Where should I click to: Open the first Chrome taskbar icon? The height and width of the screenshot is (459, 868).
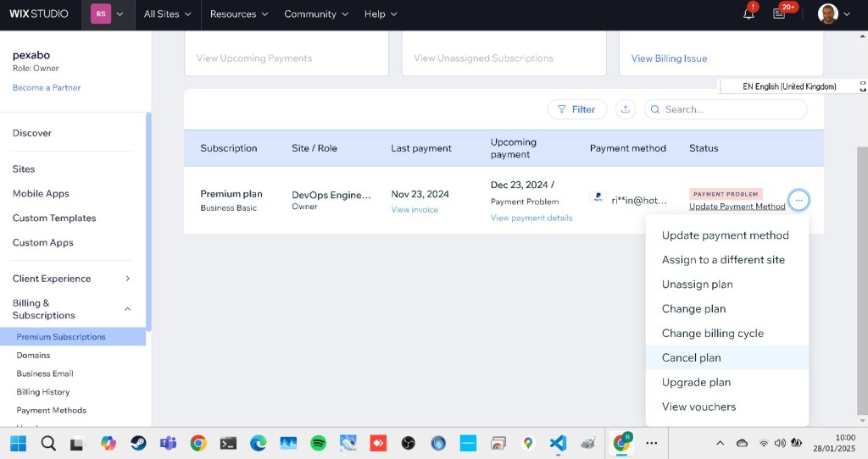[198, 443]
